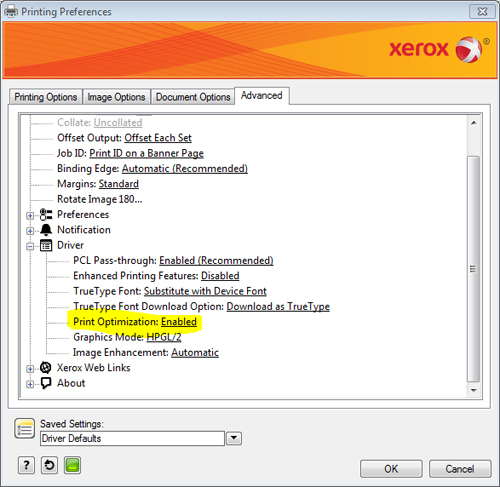Click Substitute with Device Font link
Viewport: 500px width, 487px height.
tap(205, 291)
